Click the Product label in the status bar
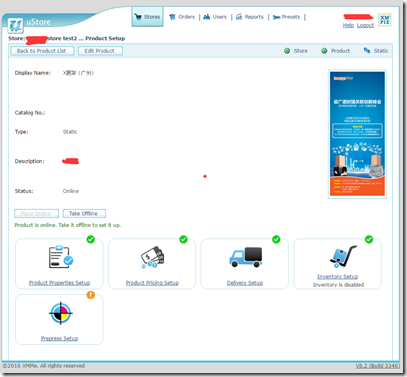Viewport: 407px width, 377px height. 340,51
